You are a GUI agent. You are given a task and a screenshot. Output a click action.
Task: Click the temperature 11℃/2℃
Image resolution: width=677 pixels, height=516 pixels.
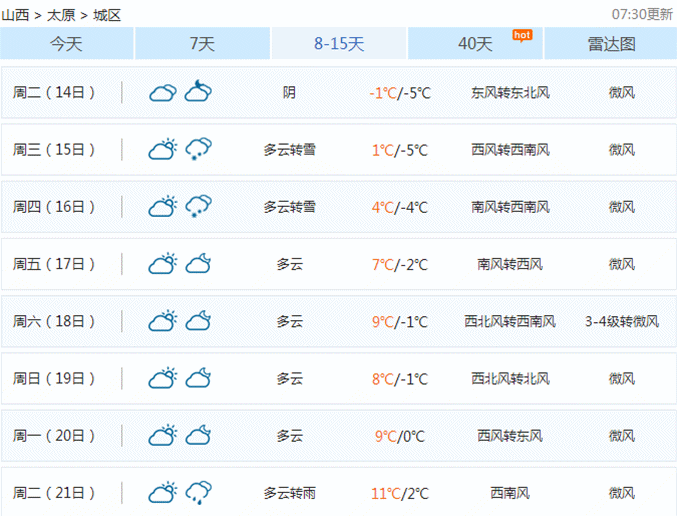pos(400,493)
